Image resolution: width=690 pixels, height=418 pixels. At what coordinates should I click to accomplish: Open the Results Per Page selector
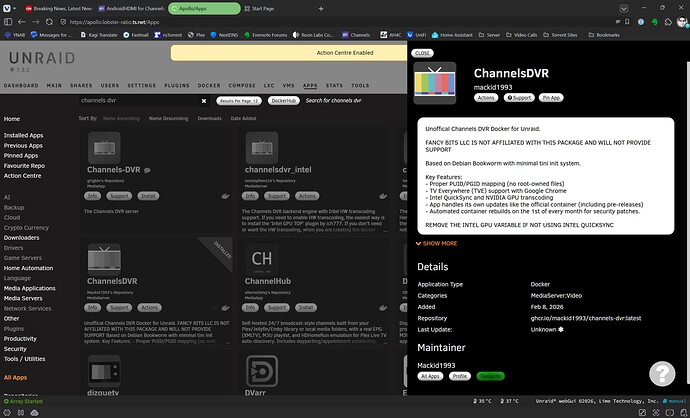239,101
